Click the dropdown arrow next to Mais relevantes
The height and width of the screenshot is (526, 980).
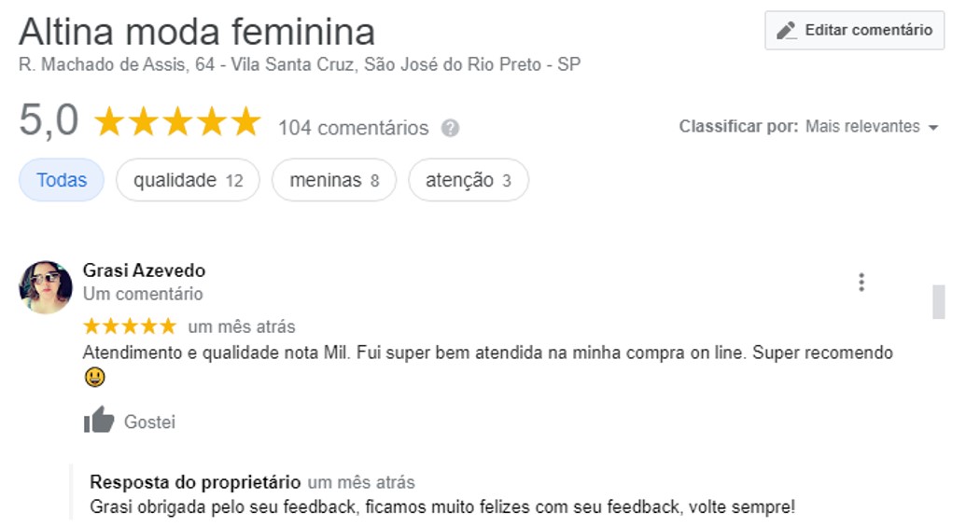click(933, 128)
